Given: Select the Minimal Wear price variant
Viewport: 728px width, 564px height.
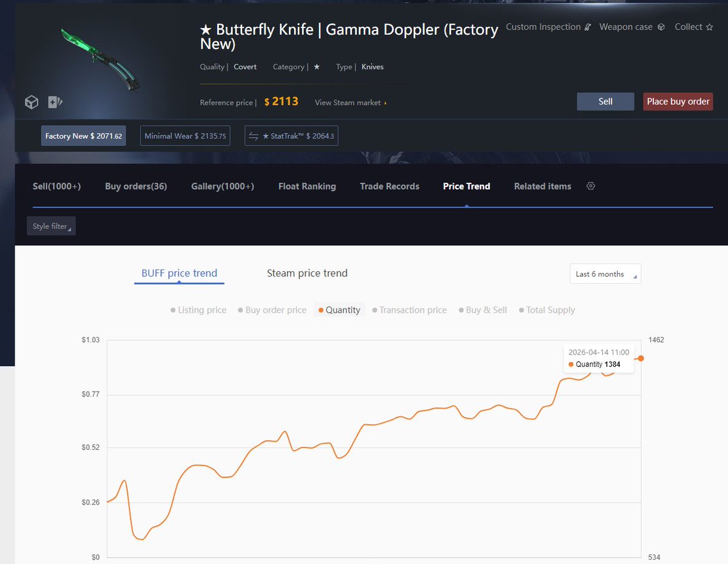Looking at the screenshot, I should 184,135.
